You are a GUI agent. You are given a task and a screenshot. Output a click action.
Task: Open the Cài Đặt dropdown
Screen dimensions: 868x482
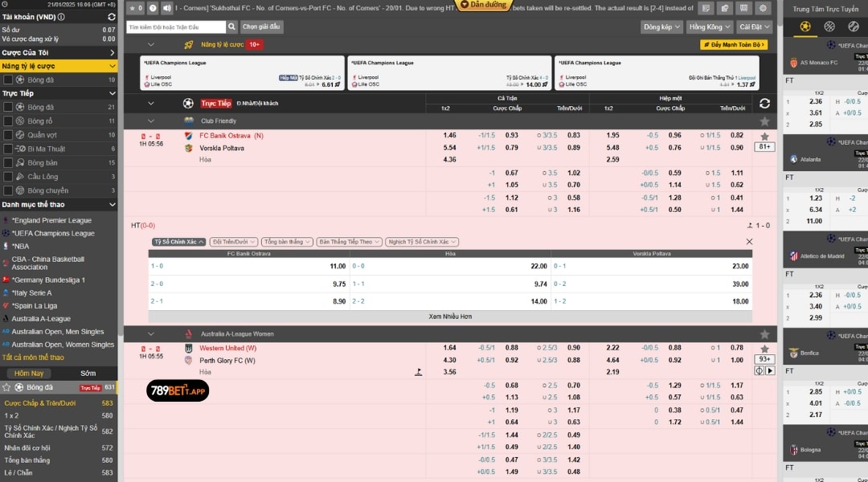tap(754, 27)
